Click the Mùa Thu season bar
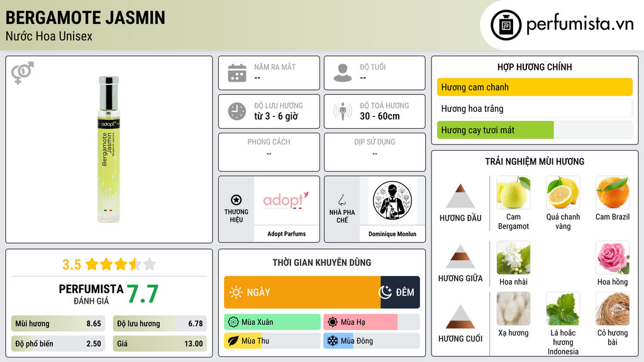Image resolution: width=644 pixels, height=362 pixels. (272, 341)
